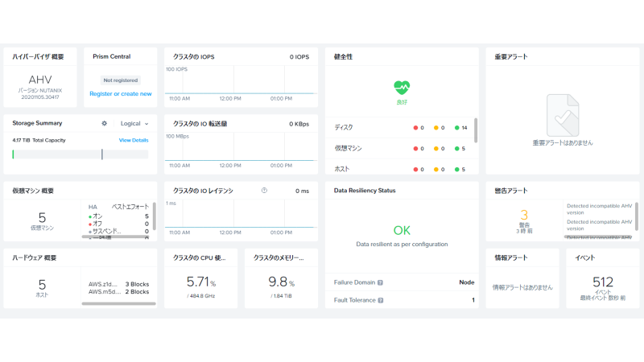The image size is (644, 362).
Task: Open the 512 events count
Action: click(602, 282)
